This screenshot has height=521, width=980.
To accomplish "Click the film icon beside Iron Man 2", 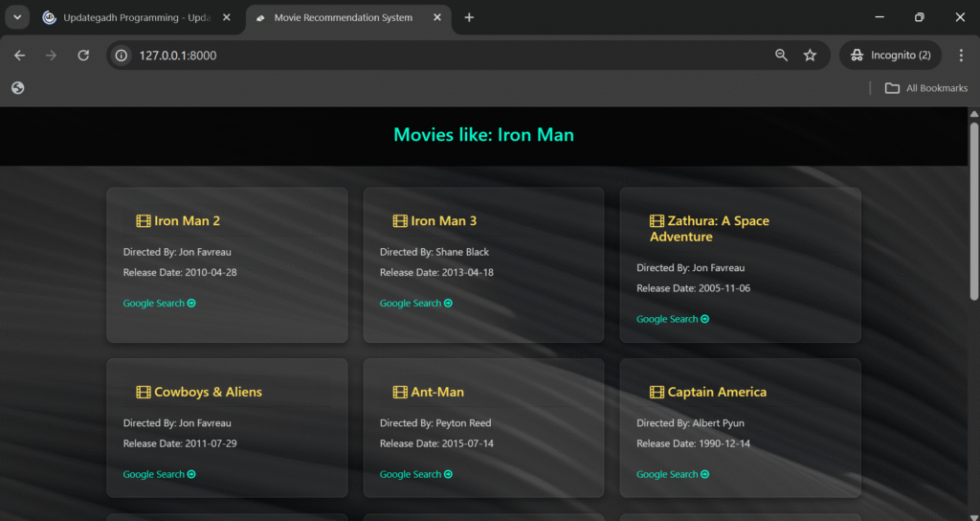I will click(144, 221).
